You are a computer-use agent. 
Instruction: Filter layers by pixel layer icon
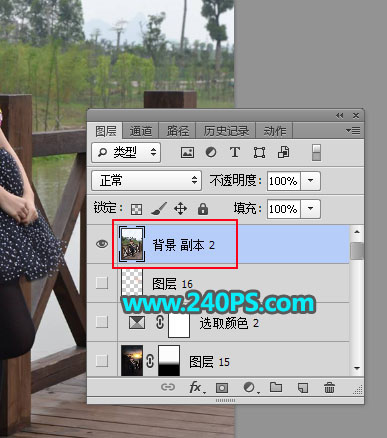coord(187,153)
